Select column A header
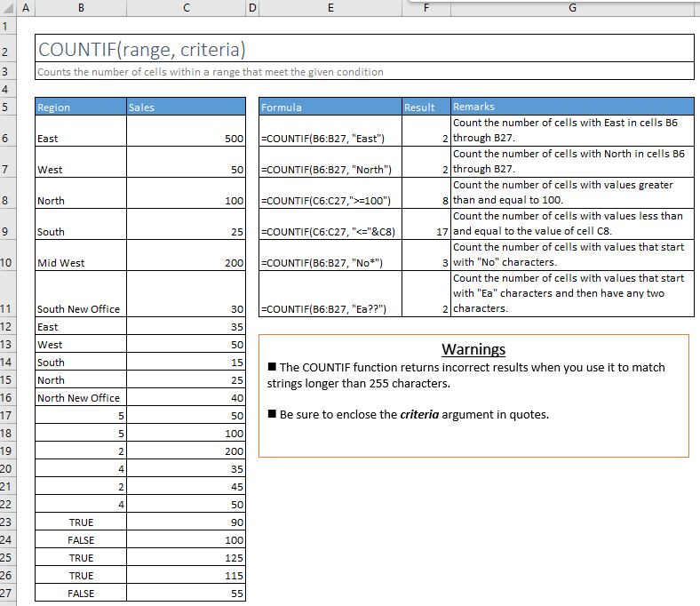The image size is (700, 606). (x=26, y=8)
